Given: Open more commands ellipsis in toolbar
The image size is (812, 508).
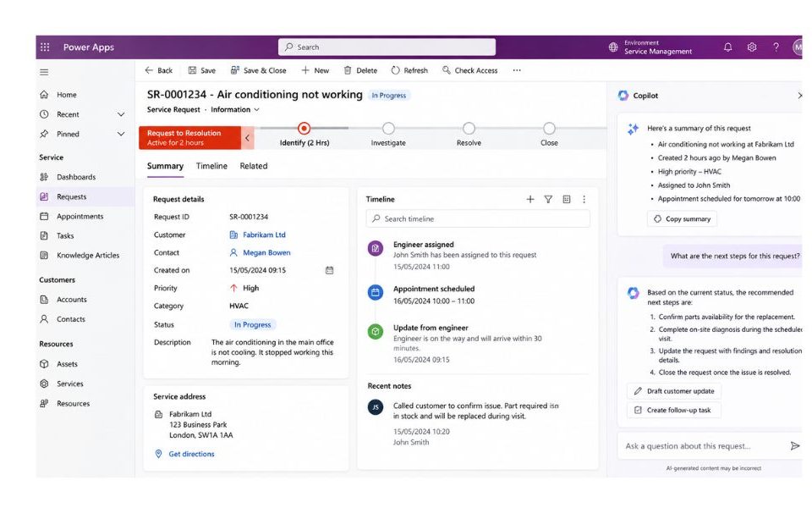Looking at the screenshot, I should (517, 70).
